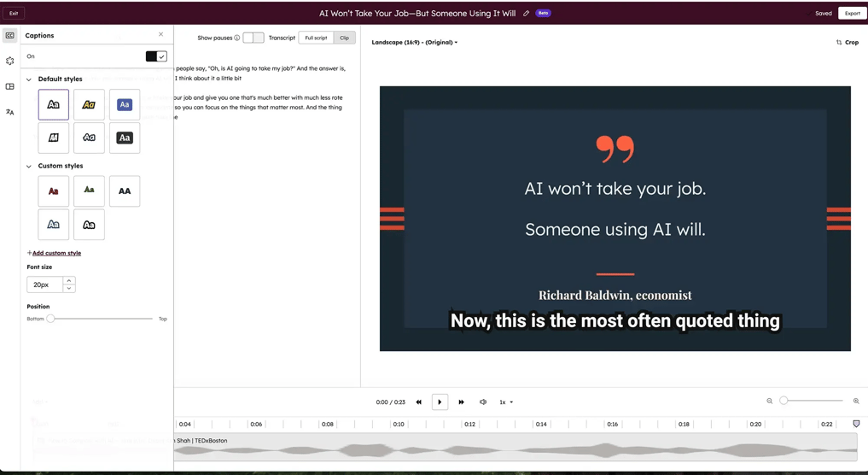Image resolution: width=868 pixels, height=475 pixels.
Task: Collapse the Default styles section
Action: point(29,79)
